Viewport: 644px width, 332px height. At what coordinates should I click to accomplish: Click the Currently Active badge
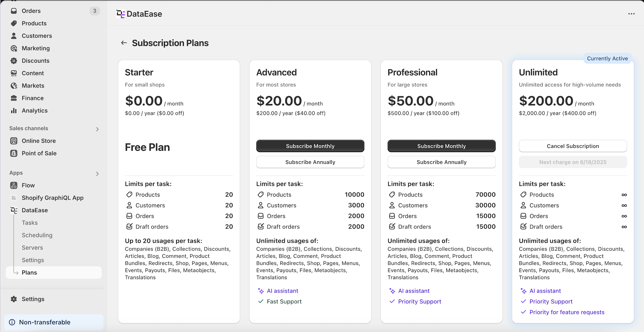[607, 58]
